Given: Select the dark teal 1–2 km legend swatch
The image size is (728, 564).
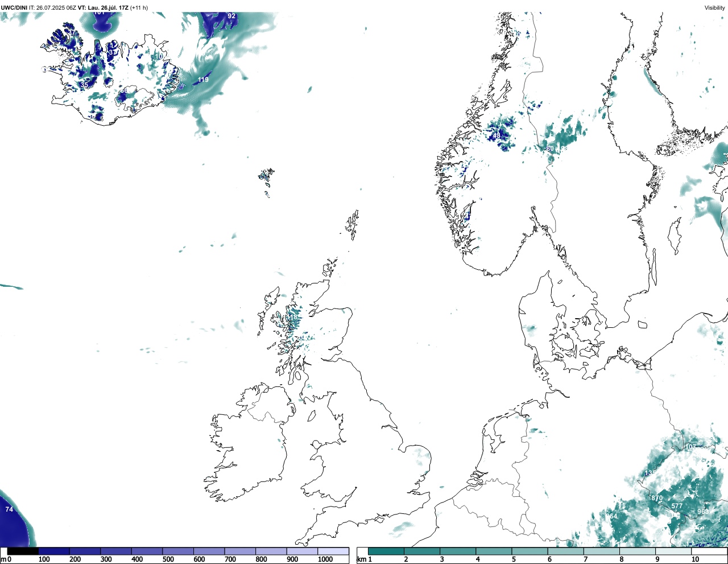Looking at the screenshot, I should [x=386, y=551].
